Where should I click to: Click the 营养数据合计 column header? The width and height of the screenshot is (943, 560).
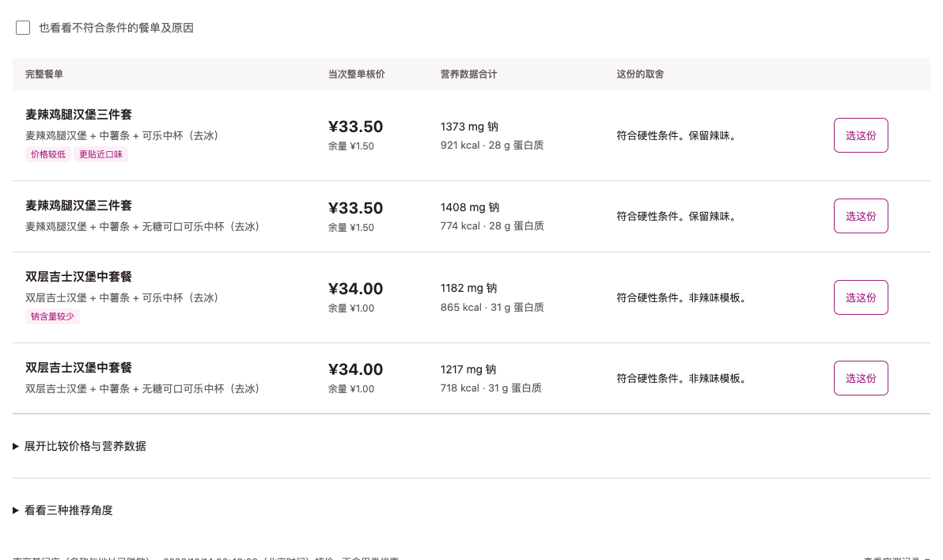pyautogui.click(x=468, y=74)
